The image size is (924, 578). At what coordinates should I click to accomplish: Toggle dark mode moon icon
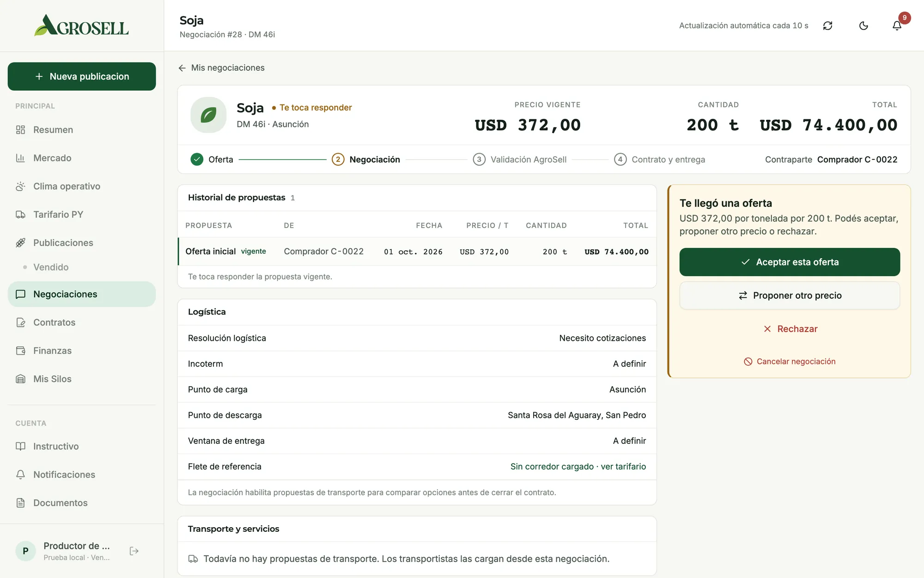[863, 25]
